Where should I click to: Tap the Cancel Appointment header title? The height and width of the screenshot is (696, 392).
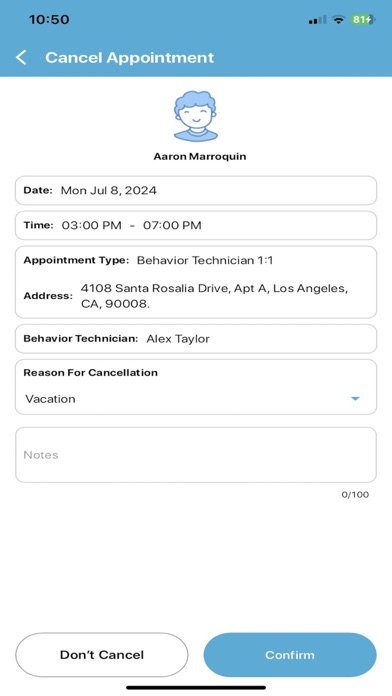[130, 57]
